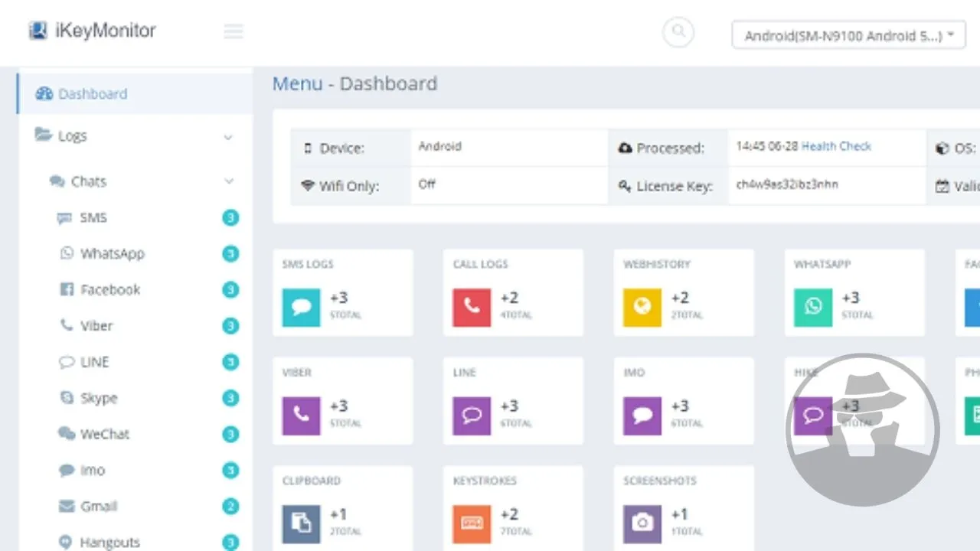980x551 pixels.
Task: Open WhatsApp logs in sidebar
Action: tap(112, 253)
